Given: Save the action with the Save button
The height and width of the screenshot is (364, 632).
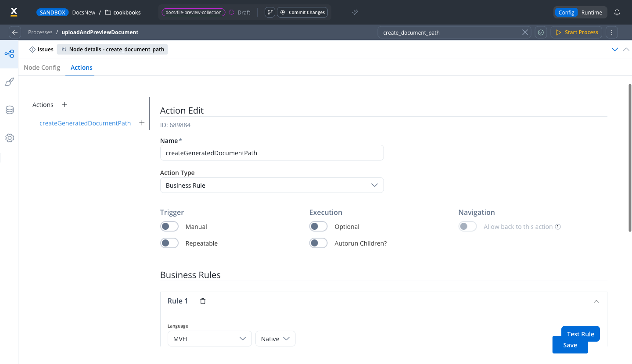Looking at the screenshot, I should pos(570,345).
